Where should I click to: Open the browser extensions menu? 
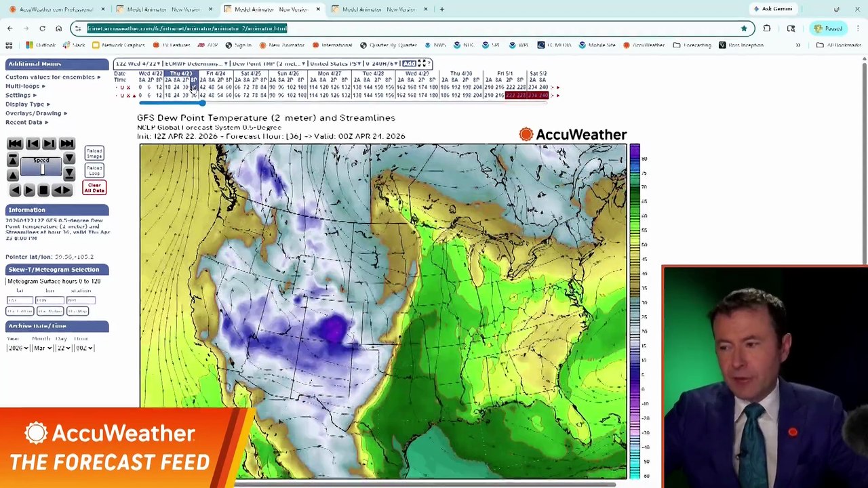pyautogui.click(x=767, y=28)
